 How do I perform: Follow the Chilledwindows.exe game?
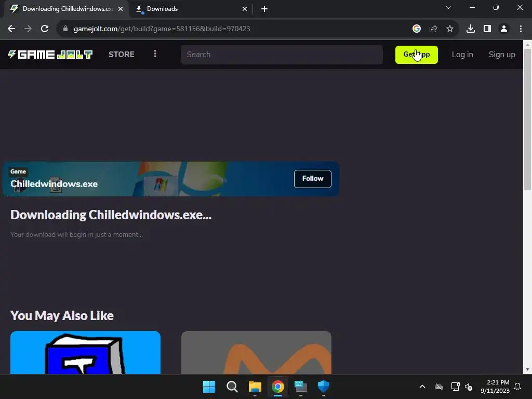click(312, 179)
